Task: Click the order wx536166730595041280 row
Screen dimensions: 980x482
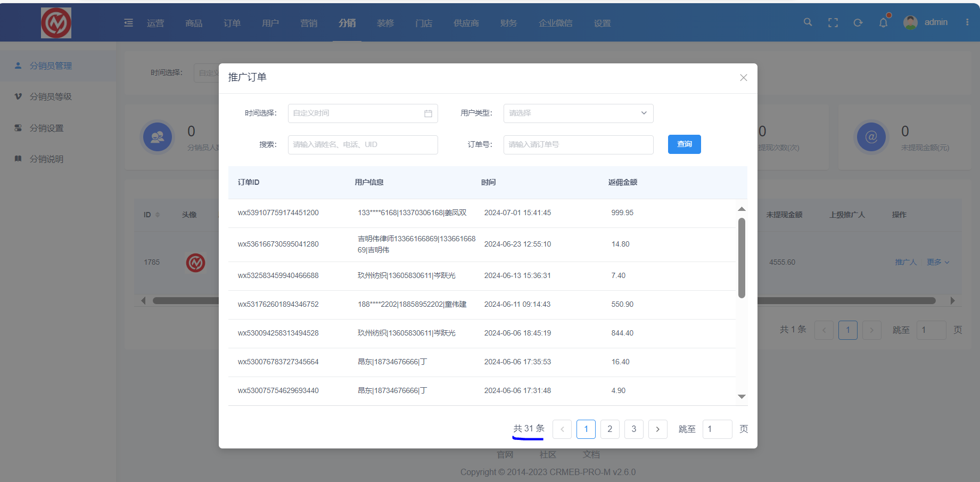Action: coord(482,244)
